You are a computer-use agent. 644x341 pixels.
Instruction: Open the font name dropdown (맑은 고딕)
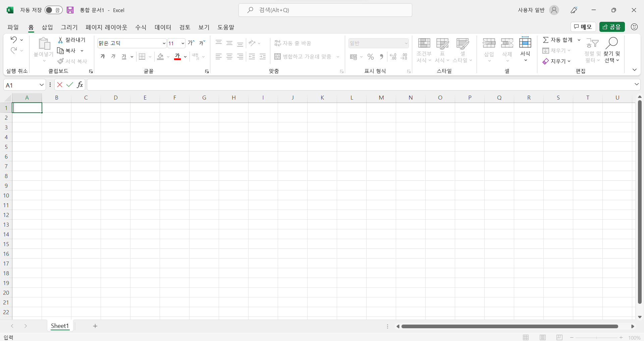pyautogui.click(x=164, y=43)
